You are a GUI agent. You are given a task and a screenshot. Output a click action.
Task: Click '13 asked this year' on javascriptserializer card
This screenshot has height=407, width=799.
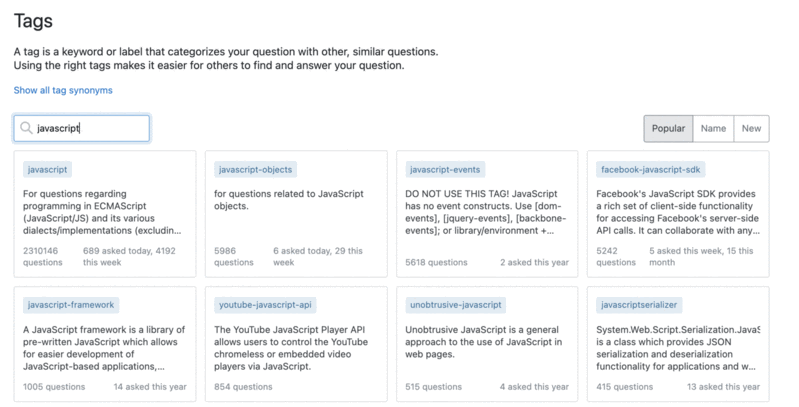point(722,387)
